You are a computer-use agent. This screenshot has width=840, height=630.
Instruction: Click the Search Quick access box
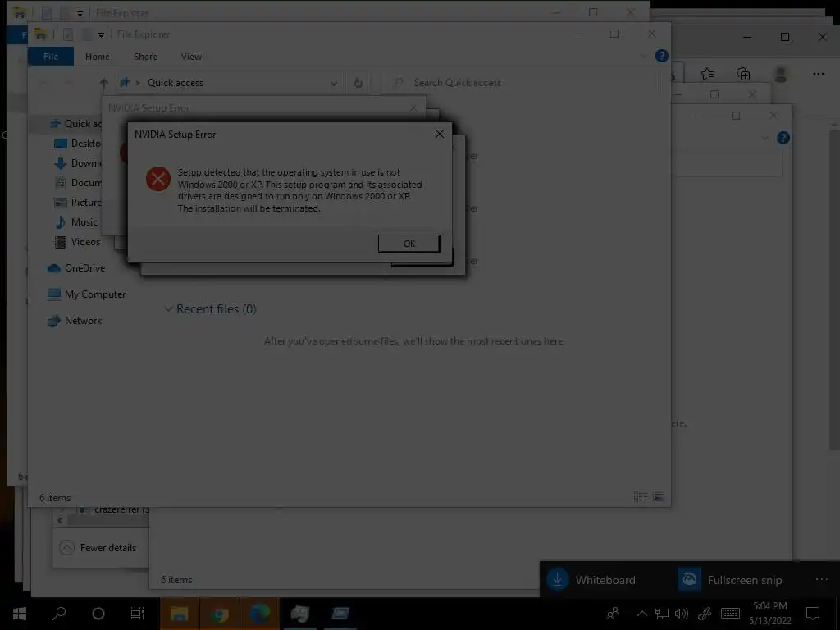521,83
